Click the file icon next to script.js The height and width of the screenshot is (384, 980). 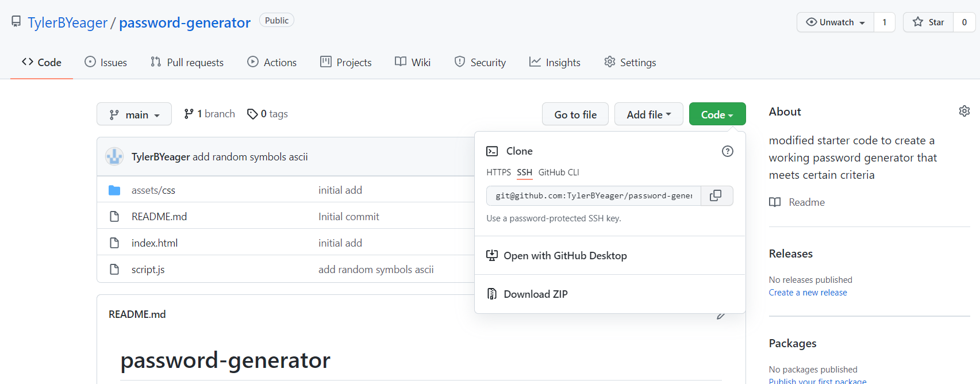pyautogui.click(x=114, y=270)
